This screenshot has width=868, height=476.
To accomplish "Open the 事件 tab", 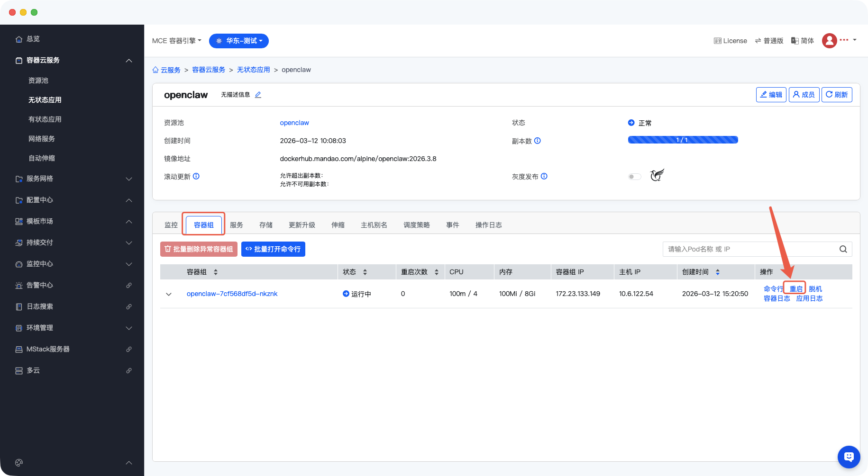I will tap(452, 225).
